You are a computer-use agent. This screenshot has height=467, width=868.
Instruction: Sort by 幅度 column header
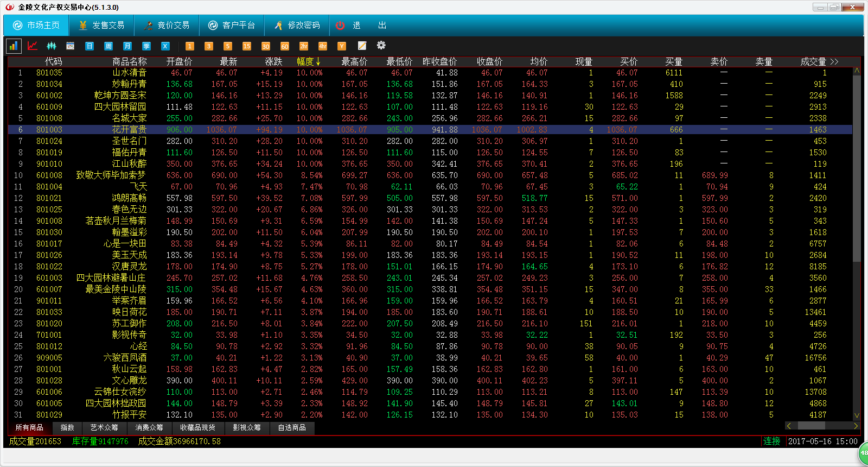click(x=308, y=62)
